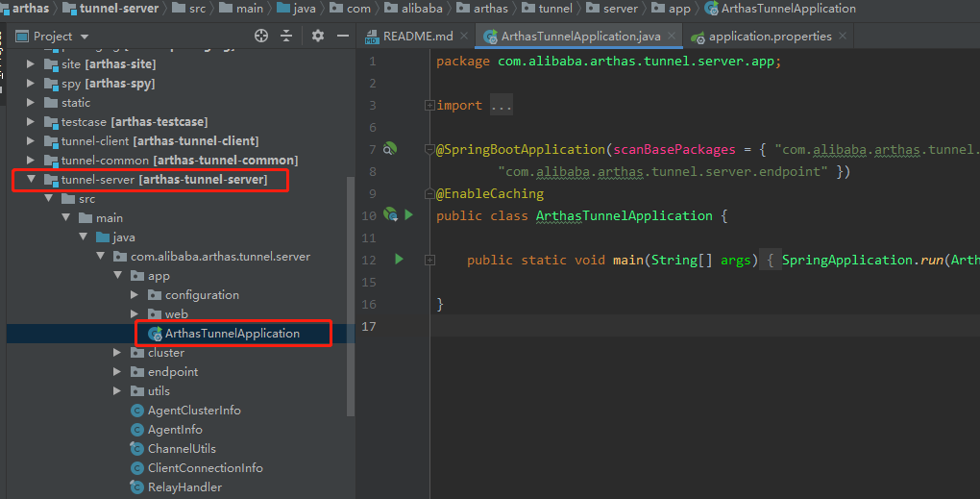
Task: Expand tunnel-common module node
Action: coord(30,160)
